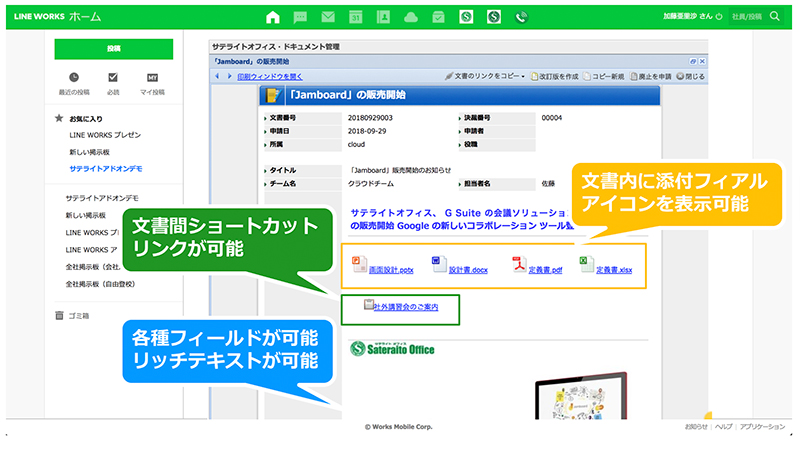Open the 文書のリンクをコピー dropdown
The width and height of the screenshot is (800, 454).
pyautogui.click(x=485, y=77)
